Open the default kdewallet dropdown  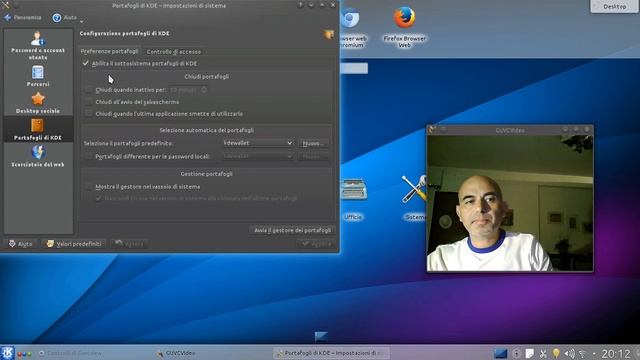click(x=258, y=143)
